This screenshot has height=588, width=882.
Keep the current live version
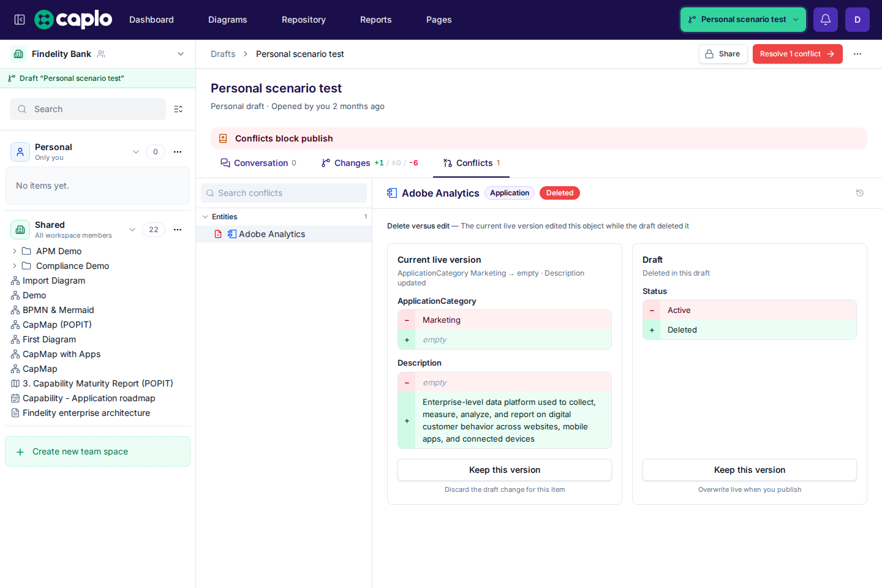[505, 470]
